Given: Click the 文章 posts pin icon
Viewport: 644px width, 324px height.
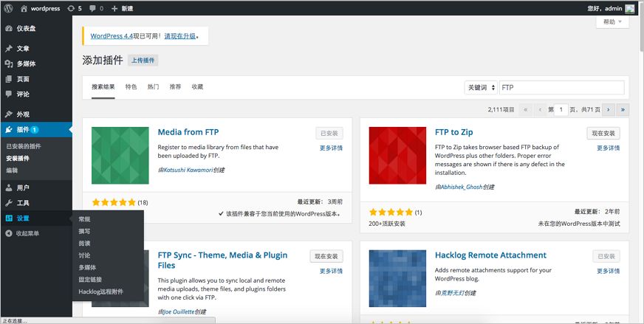Looking at the screenshot, I should [9, 49].
